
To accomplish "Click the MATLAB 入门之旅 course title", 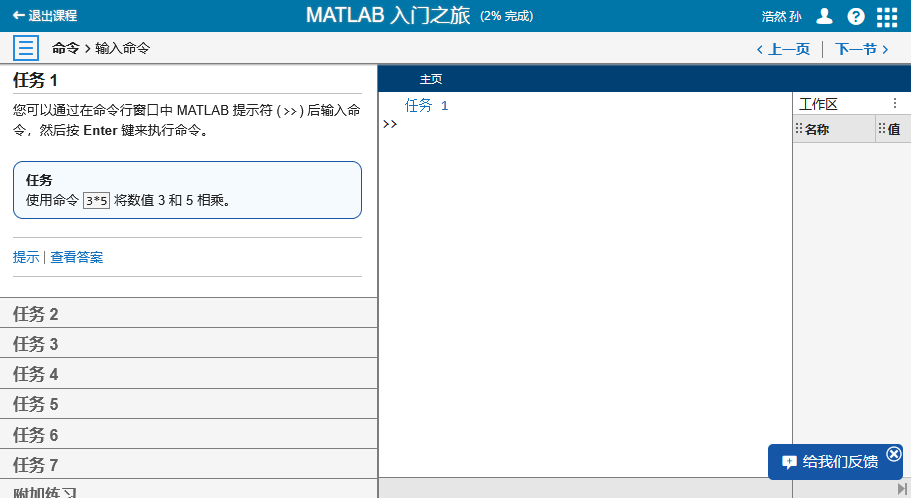I will (388, 16).
